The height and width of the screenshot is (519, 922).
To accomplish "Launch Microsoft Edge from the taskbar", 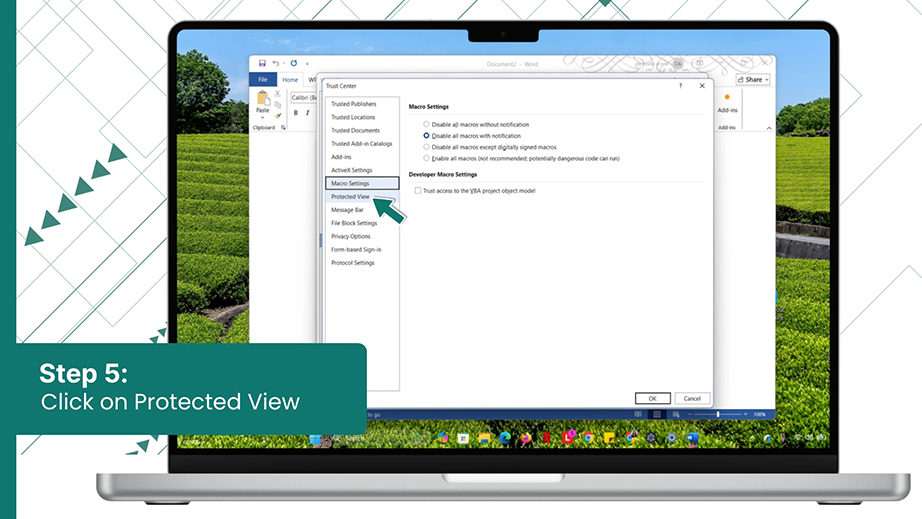I will [x=505, y=438].
